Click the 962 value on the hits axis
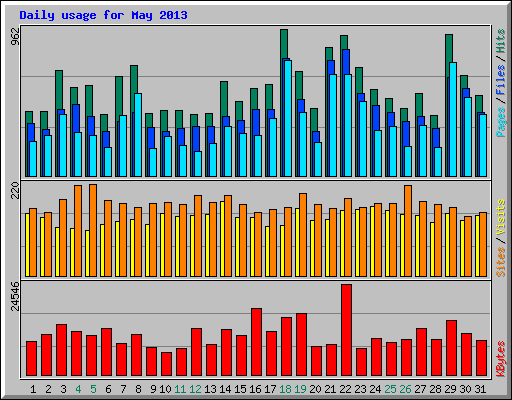Screen dimensions: 512x400 pos(15,36)
